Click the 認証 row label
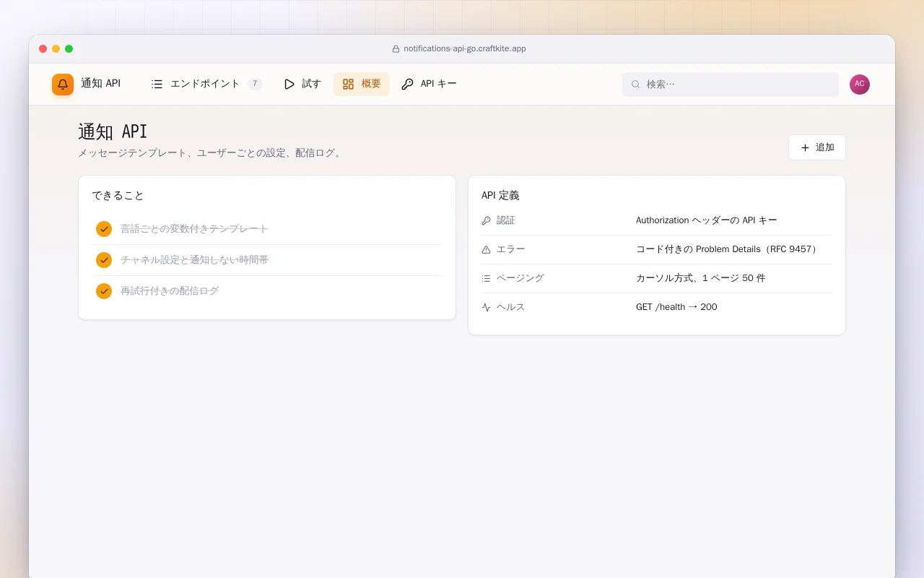924x578 pixels. 506,220
